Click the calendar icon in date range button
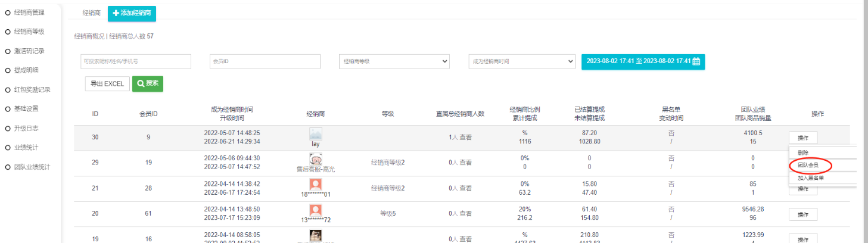Viewport: 868px width, 243px height. click(695, 61)
